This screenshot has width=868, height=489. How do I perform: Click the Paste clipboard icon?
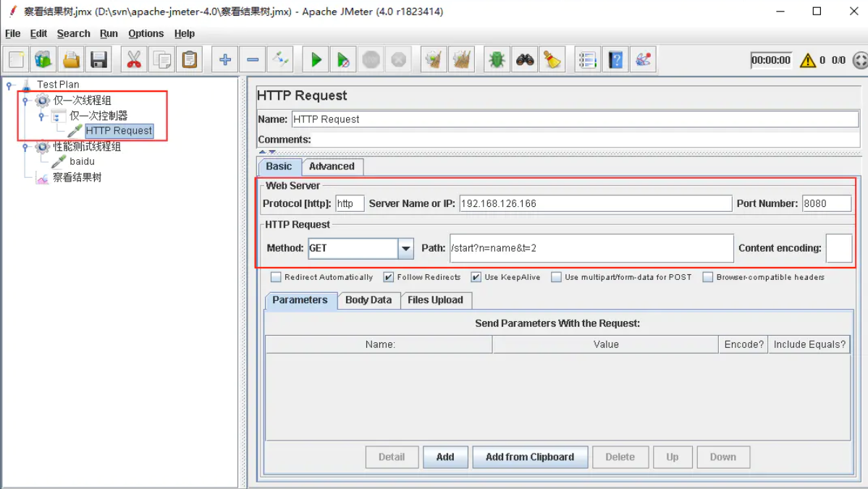click(x=190, y=60)
